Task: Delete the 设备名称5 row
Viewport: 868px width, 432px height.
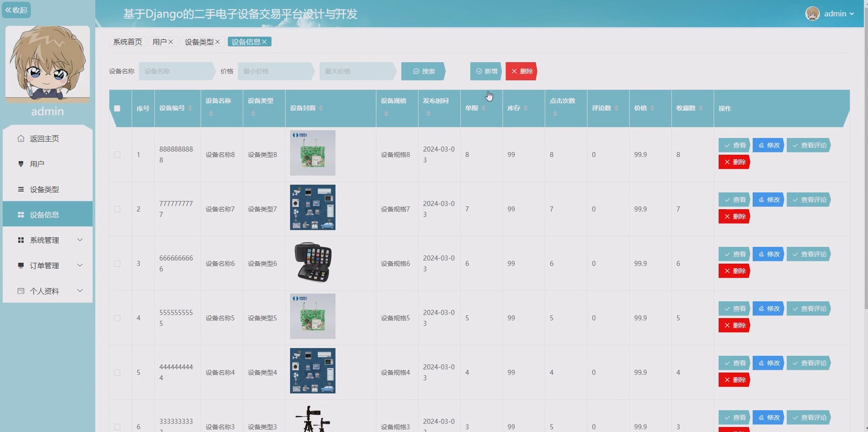Action: (x=734, y=325)
